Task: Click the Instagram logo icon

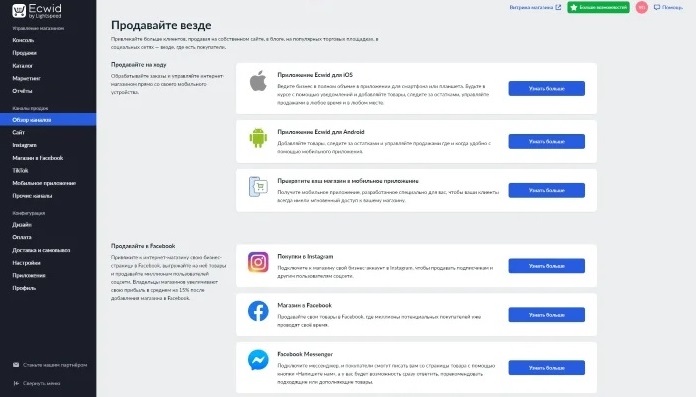Action: [x=258, y=262]
